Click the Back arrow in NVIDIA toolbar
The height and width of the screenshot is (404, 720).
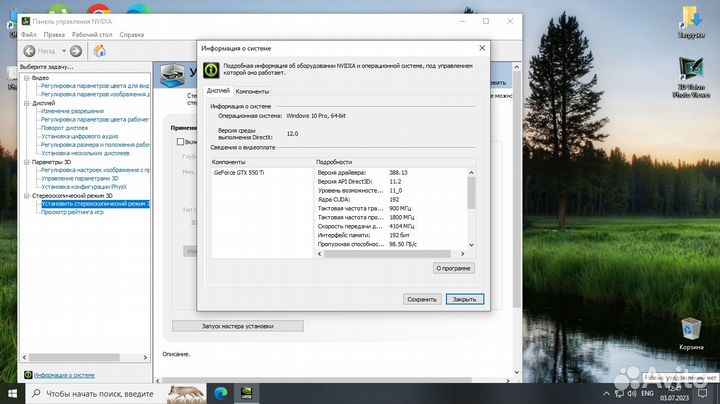(x=29, y=51)
